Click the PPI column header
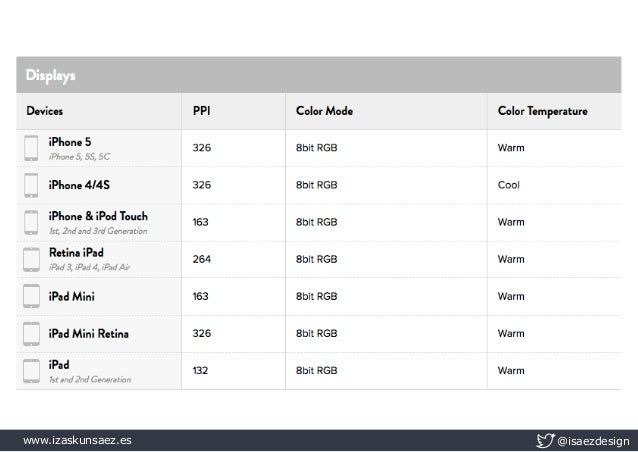638x452 pixels. coord(201,111)
